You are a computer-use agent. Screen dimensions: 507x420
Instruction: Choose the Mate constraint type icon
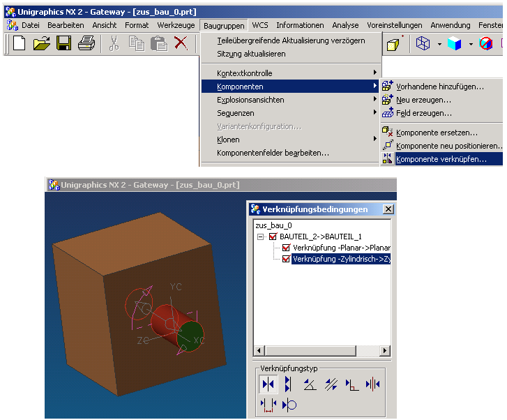point(268,384)
